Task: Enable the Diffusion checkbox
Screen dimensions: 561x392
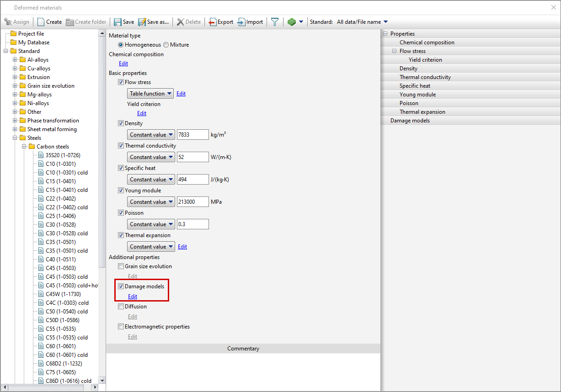Action: [121, 307]
